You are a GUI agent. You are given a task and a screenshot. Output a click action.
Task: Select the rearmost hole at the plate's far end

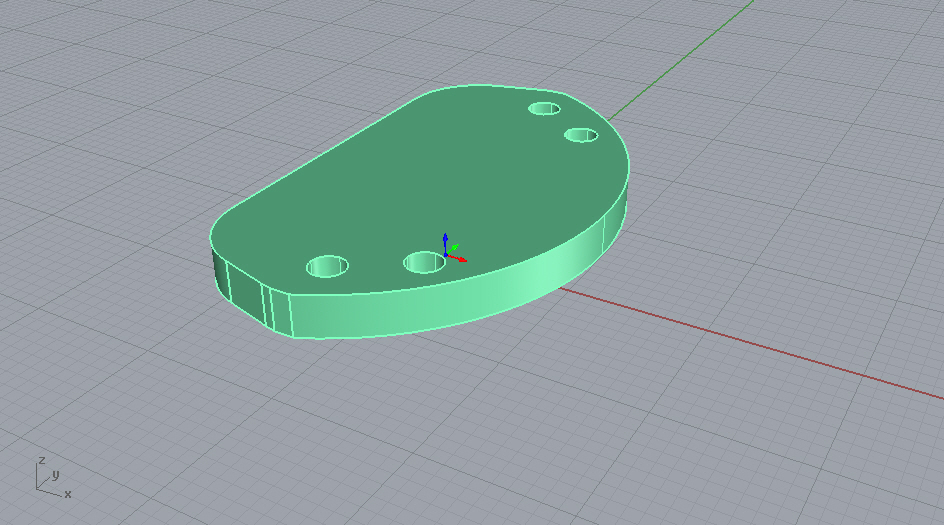click(545, 108)
